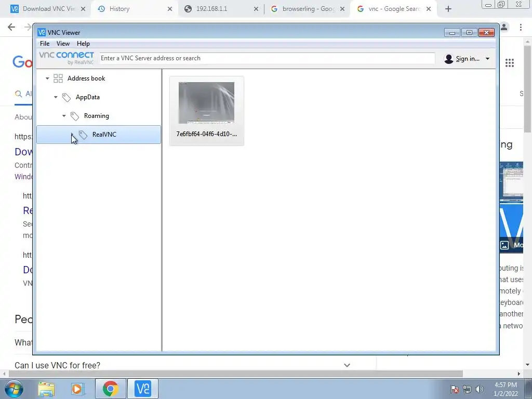The image size is (532, 399).
Task: Collapse the AppData tree node
Action: tap(56, 97)
